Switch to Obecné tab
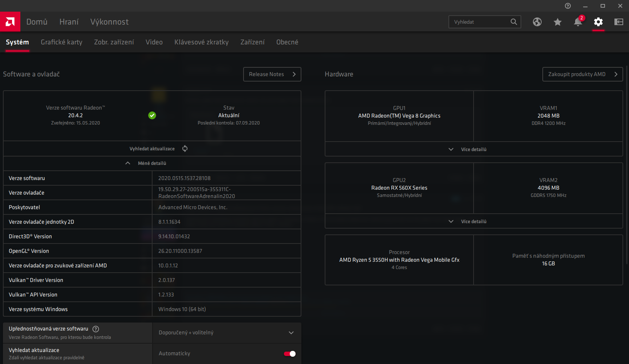629x364 pixels. (x=287, y=42)
